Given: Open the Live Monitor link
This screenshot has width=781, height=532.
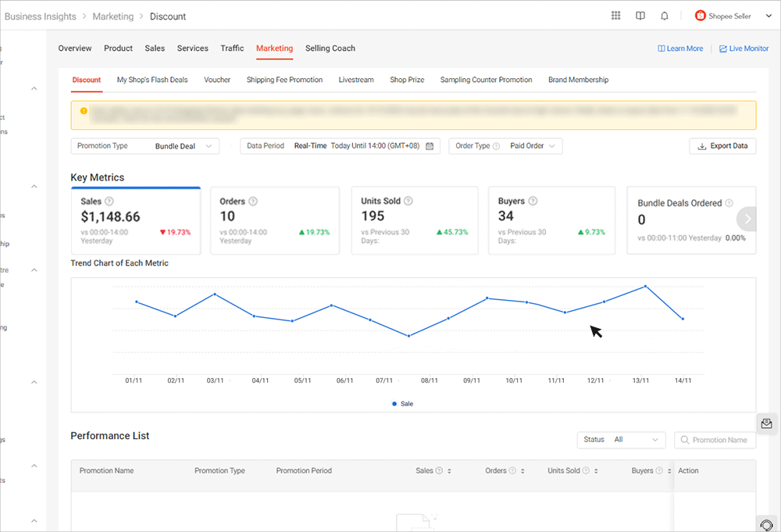Looking at the screenshot, I should (744, 48).
